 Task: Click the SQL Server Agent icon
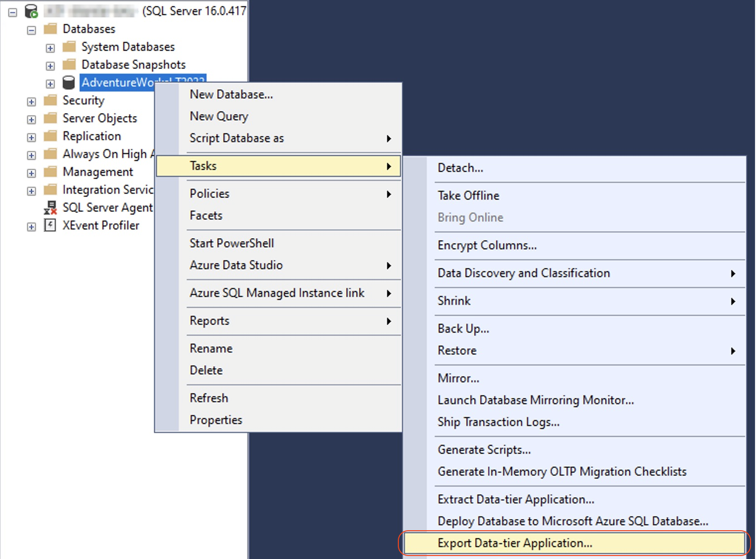click(x=50, y=208)
